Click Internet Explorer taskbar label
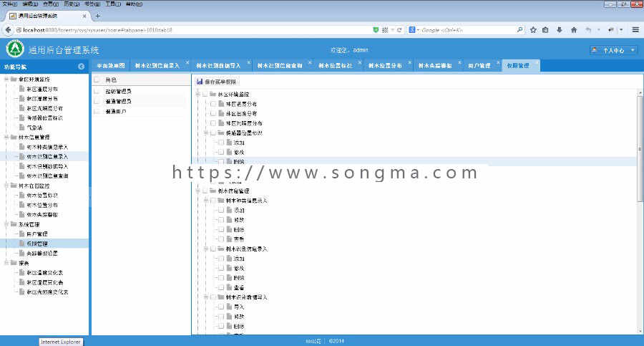Screen dimensions: 644x346 pyautogui.click(x=61, y=342)
